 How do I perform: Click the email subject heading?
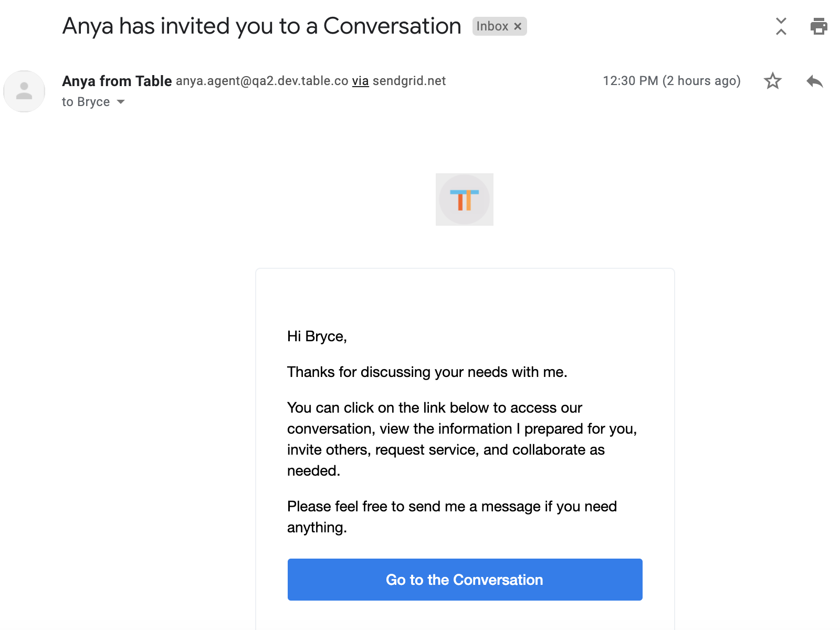[x=261, y=26]
